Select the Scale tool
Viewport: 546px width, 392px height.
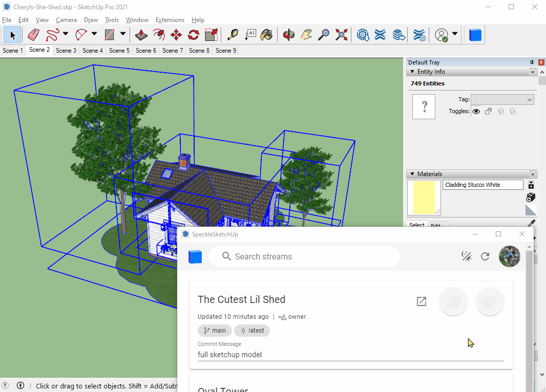211,35
